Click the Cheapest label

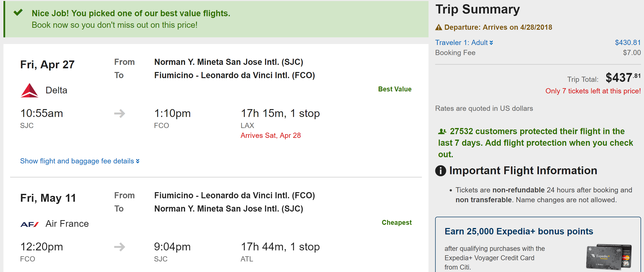point(397,223)
